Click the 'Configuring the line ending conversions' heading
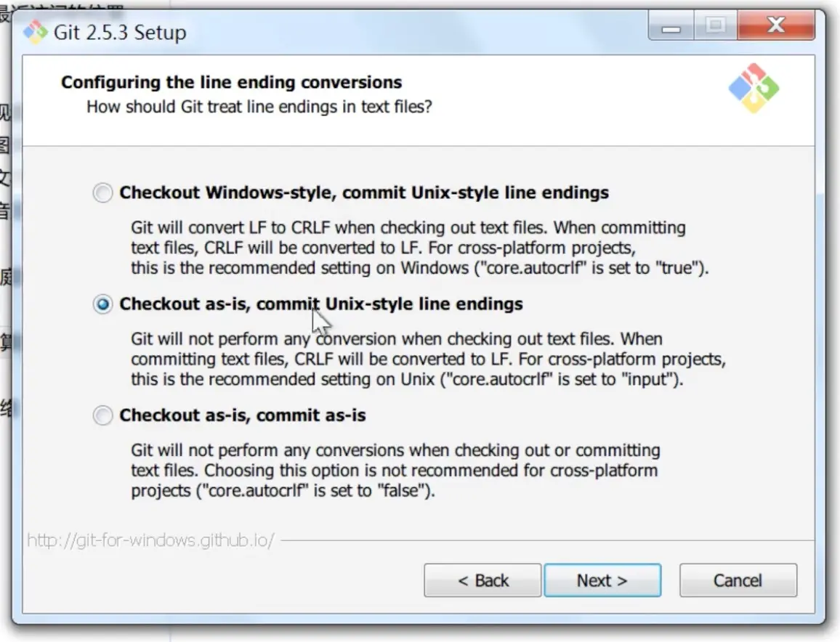840x642 pixels. point(231,82)
